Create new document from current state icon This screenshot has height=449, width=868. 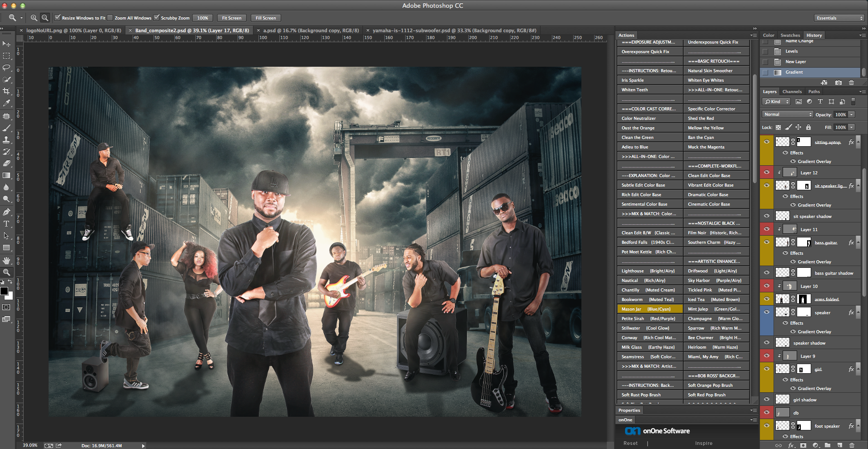[824, 83]
